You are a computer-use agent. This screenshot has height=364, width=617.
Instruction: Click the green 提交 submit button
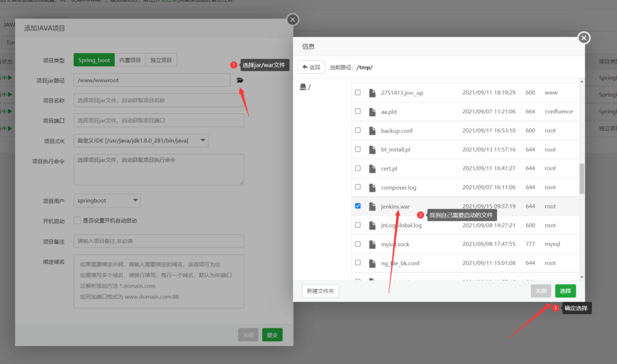pos(272,335)
